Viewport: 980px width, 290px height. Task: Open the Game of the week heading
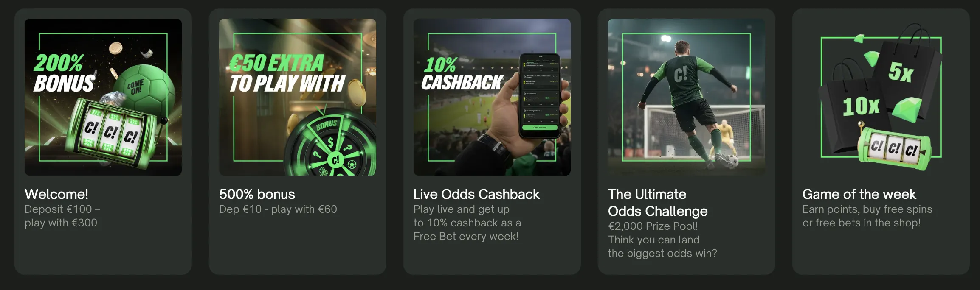tap(859, 194)
